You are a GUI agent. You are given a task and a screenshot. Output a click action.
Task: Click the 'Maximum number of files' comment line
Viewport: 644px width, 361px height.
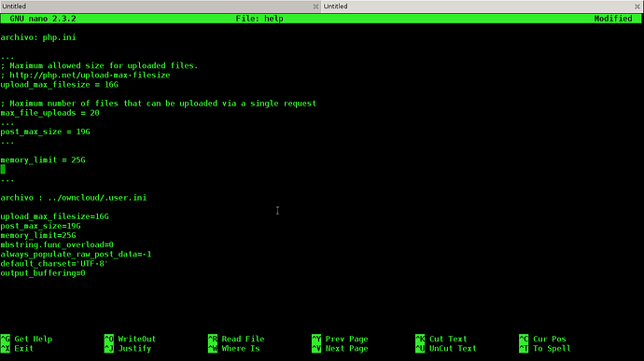158,104
